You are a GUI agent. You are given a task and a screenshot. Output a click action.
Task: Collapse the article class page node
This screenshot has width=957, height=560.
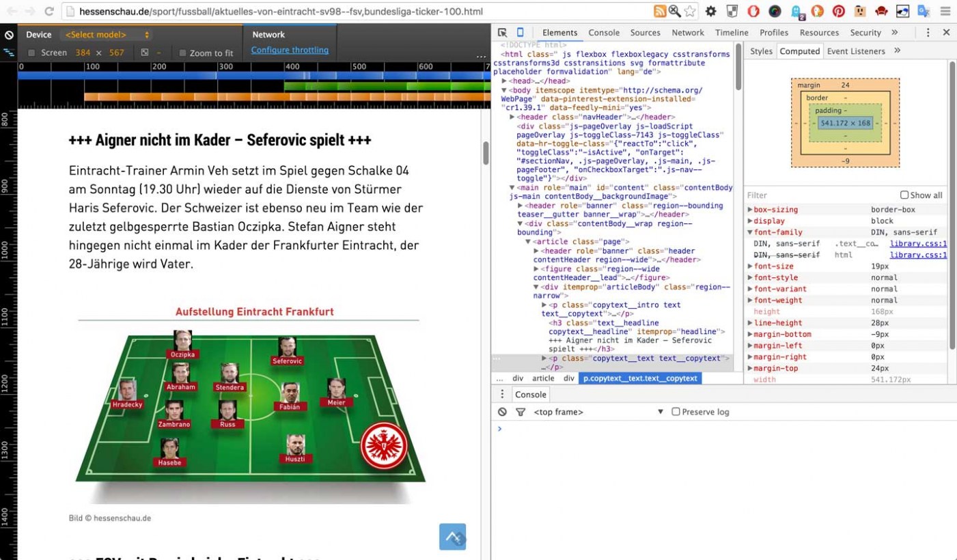528,242
